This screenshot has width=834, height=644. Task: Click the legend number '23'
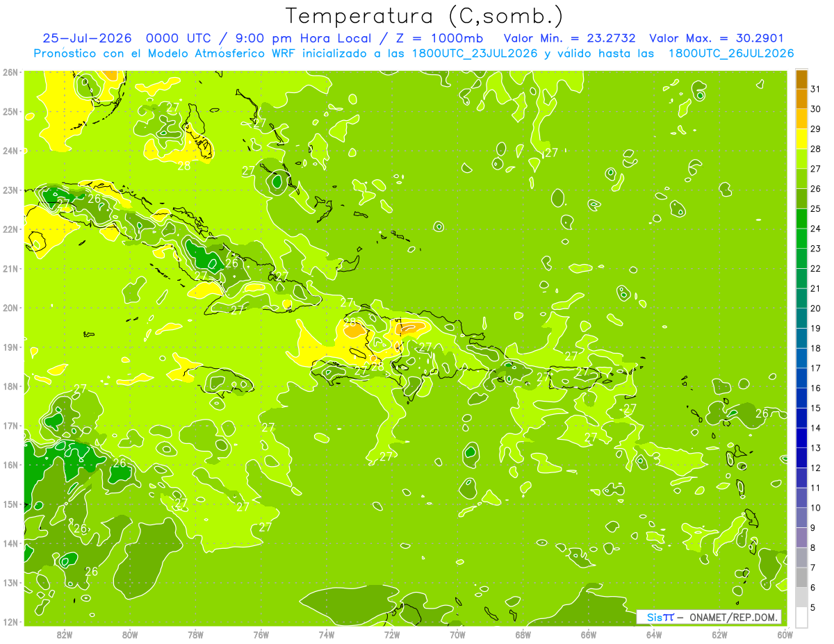click(816, 249)
